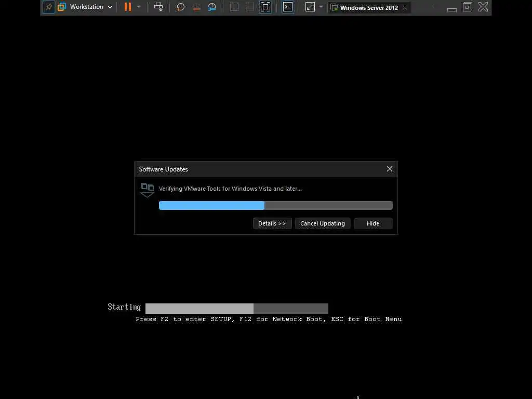The image size is (532, 399).
Task: Click the VMware Workstation logo icon
Action: 62,7
